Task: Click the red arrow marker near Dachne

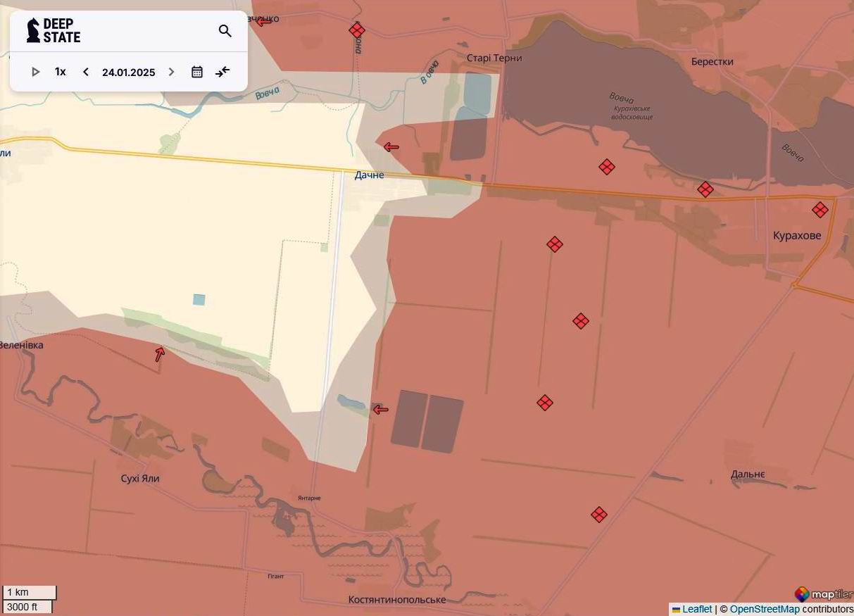Action: tap(391, 147)
